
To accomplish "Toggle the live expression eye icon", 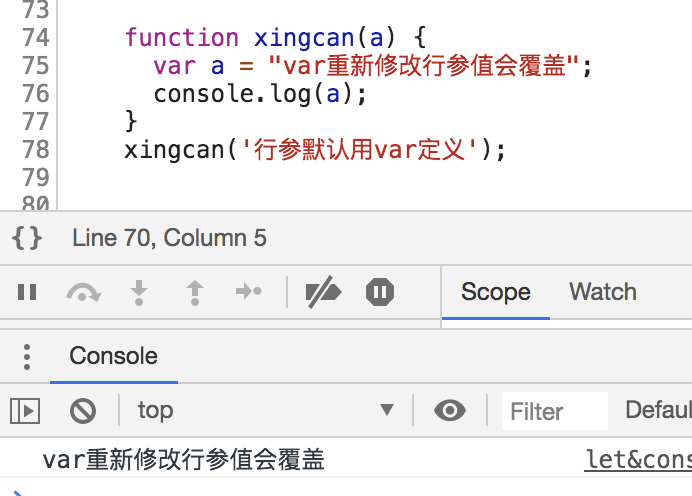I will click(451, 410).
